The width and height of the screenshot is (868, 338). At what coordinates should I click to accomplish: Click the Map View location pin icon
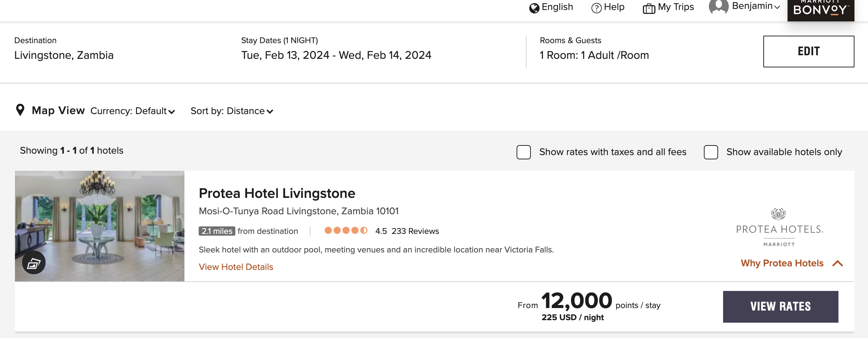[x=20, y=110]
